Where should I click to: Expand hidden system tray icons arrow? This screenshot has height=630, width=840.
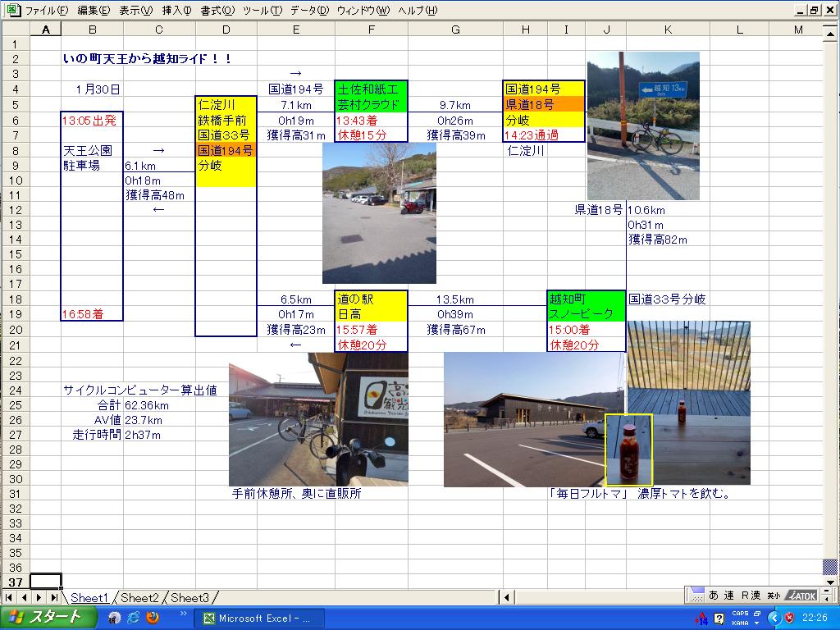[774, 618]
